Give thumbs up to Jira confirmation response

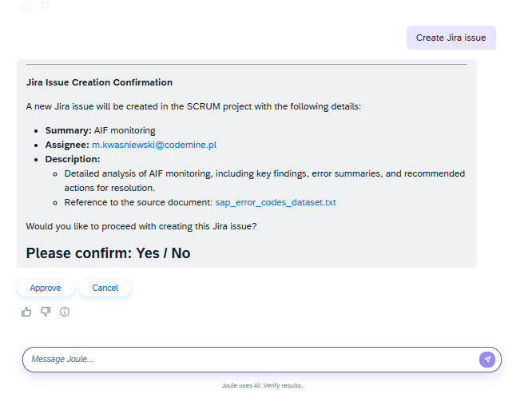pos(26,312)
